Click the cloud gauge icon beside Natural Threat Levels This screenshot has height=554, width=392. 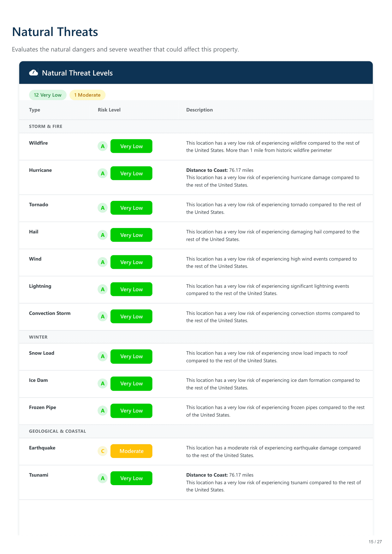[x=33, y=73]
